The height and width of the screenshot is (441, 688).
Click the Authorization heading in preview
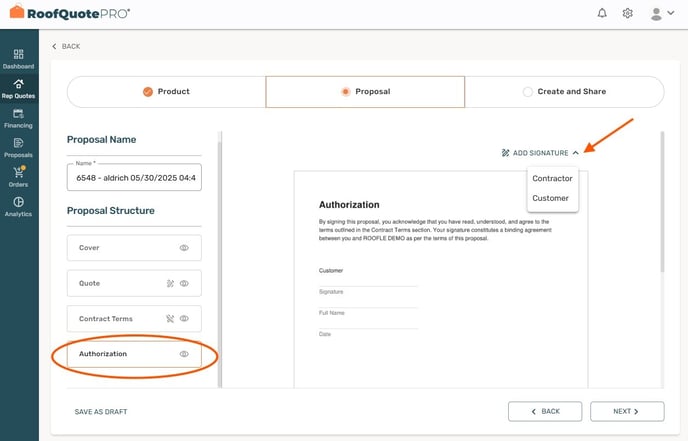click(349, 204)
